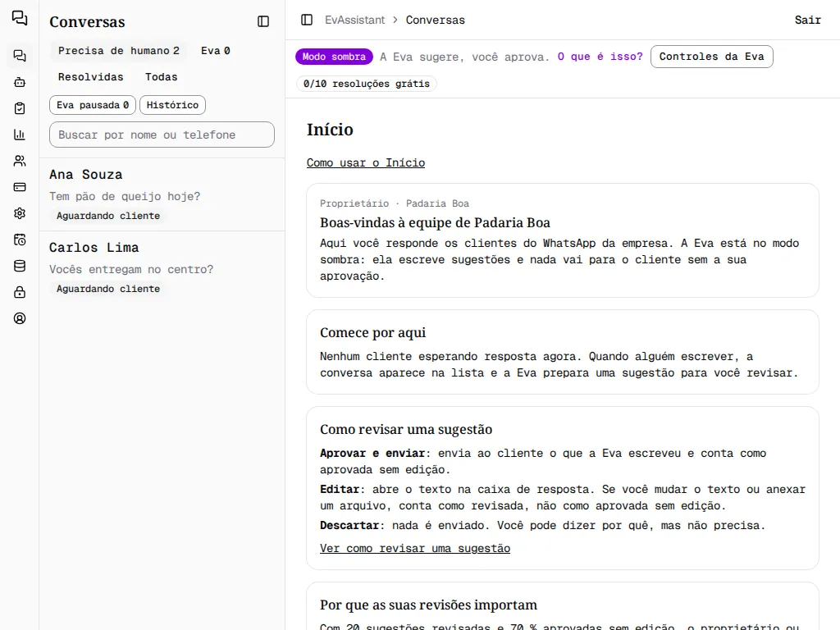Open the O que é isso? link
The width and height of the screenshot is (840, 630).
click(x=600, y=57)
